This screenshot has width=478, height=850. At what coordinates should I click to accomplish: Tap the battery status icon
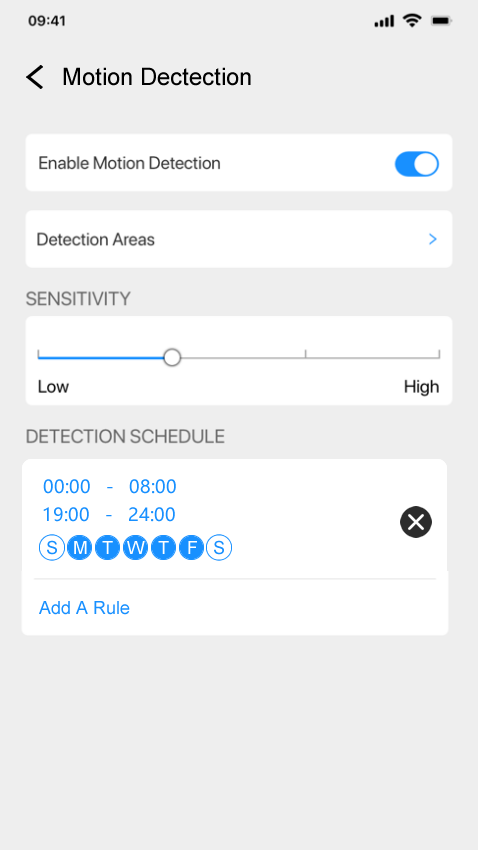tap(441, 21)
